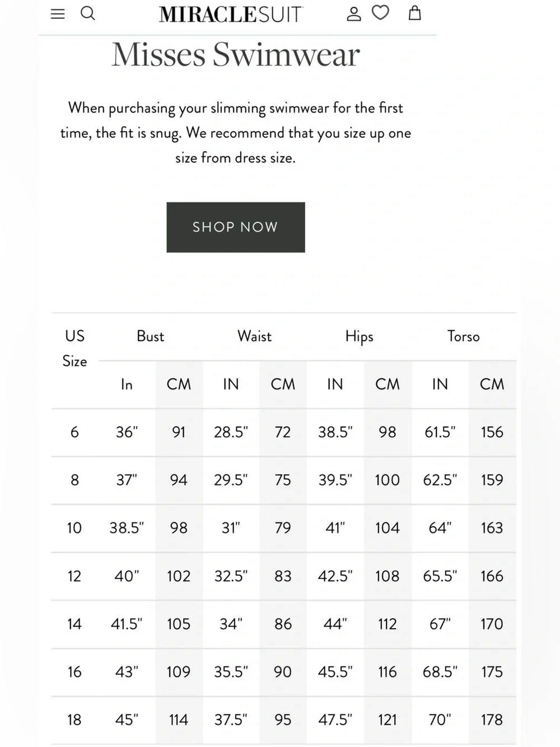Screen dimensions: 560x747
Task: Select the size 6 row label
Action: (74, 432)
